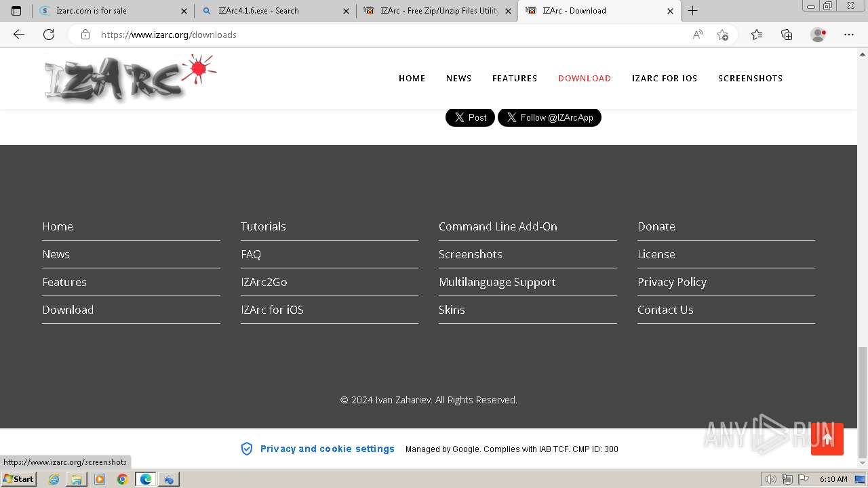
Task: Open the footer Features link
Action: pos(64,282)
